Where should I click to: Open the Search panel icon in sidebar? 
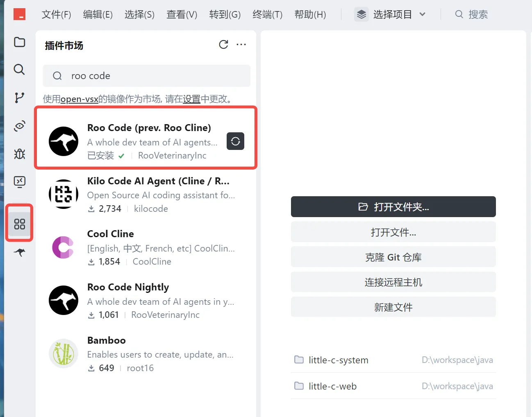click(19, 69)
